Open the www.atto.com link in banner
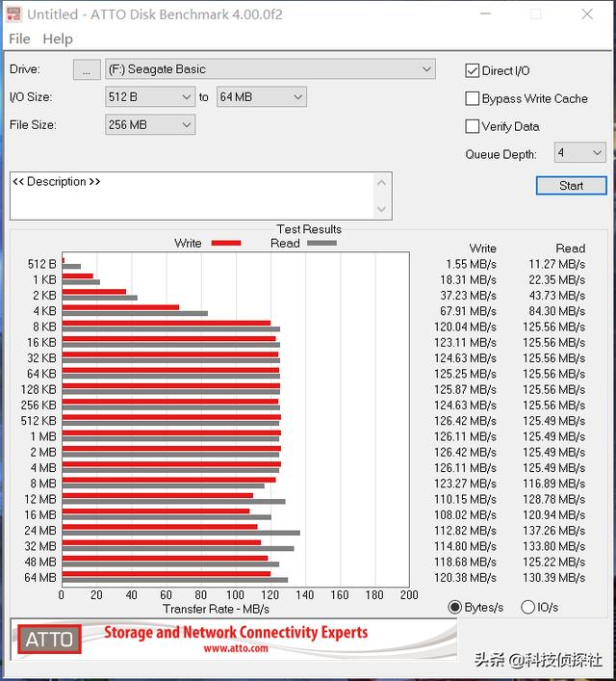This screenshot has height=681, width=616. point(236,648)
